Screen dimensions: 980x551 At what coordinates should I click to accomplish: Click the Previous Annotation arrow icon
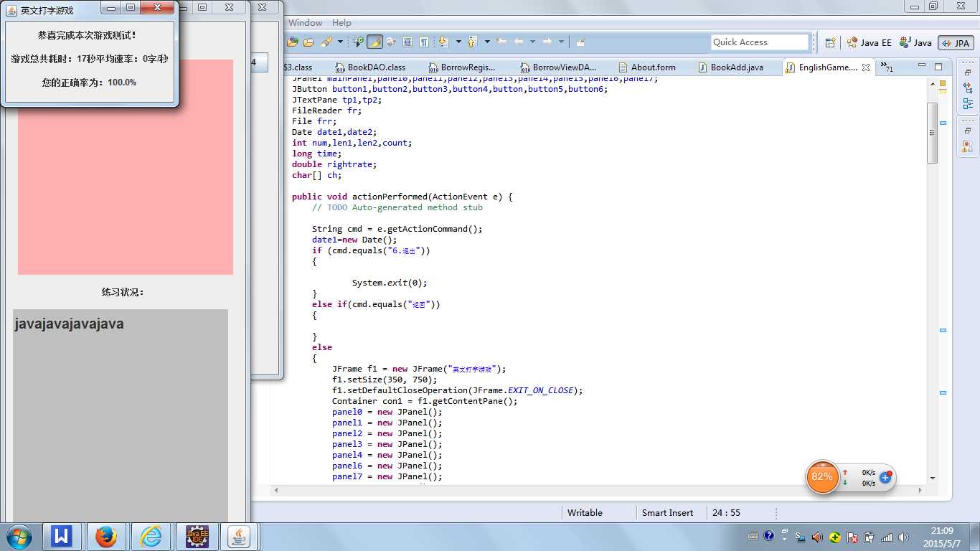coord(472,42)
